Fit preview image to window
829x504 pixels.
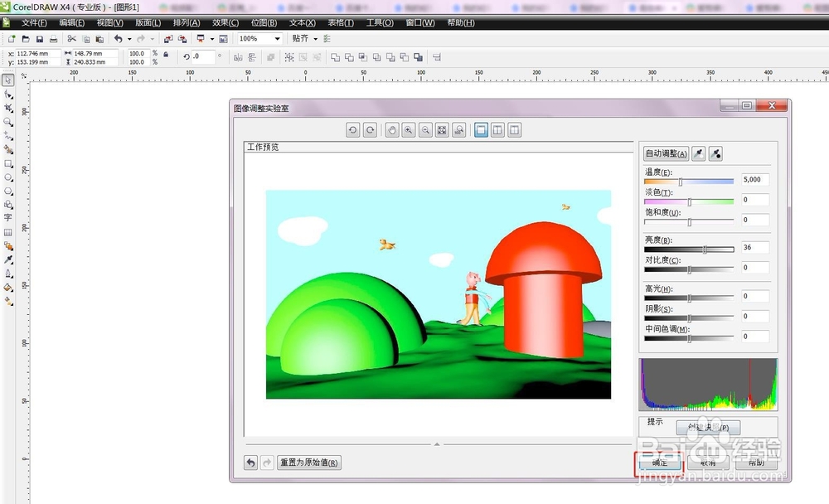[443, 129]
